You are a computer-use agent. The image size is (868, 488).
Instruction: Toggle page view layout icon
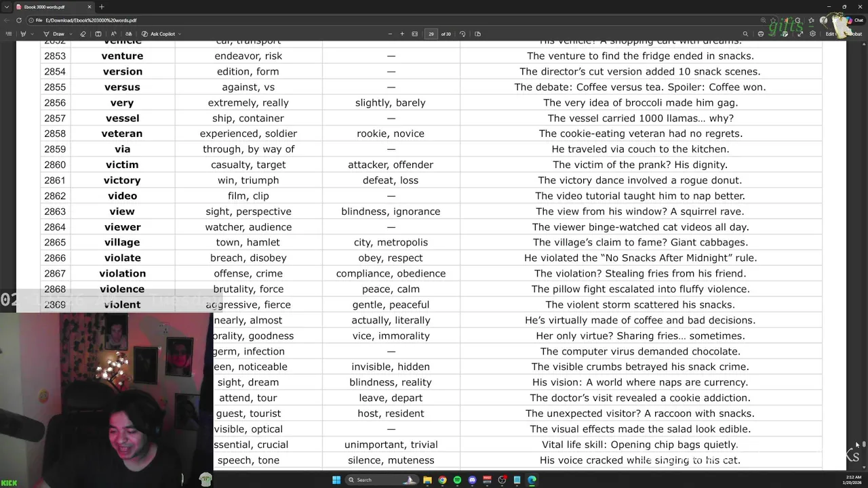pos(477,34)
